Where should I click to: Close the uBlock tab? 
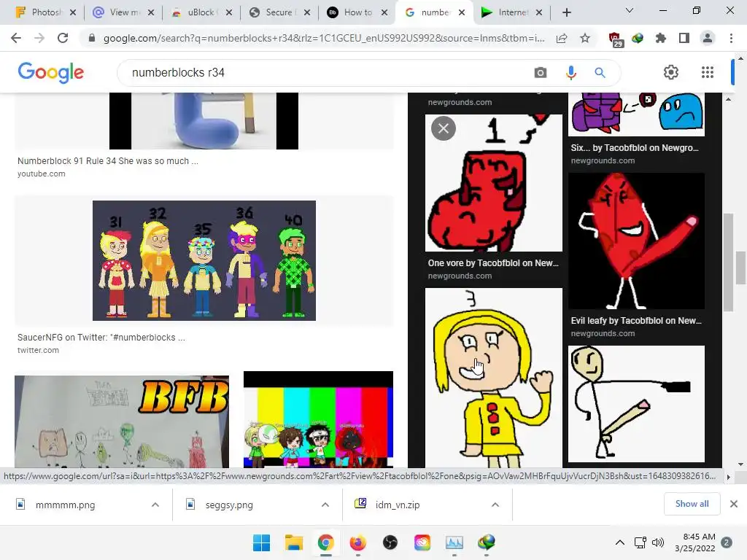pyautogui.click(x=228, y=12)
